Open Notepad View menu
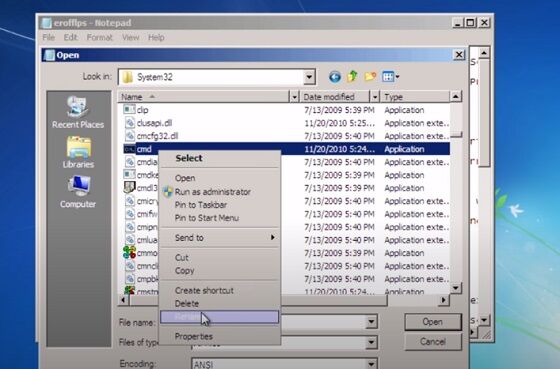Screen dimensions: 560x369 pos(130,38)
